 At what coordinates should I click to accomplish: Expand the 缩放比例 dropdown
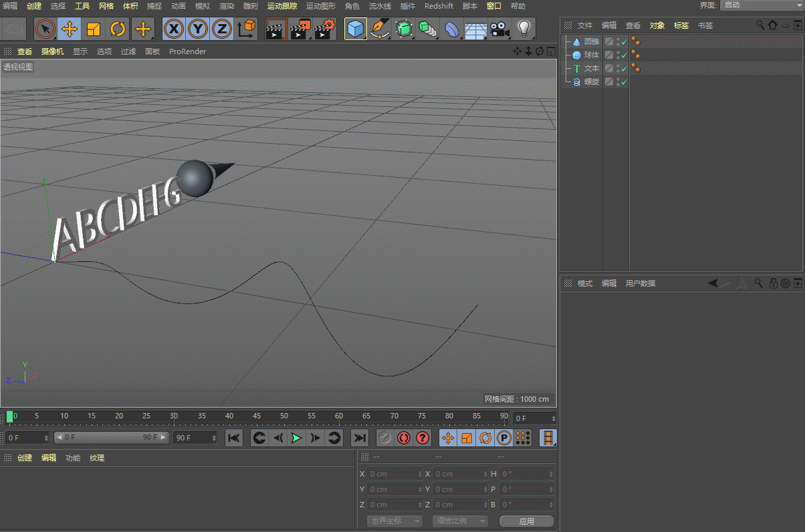point(460,521)
